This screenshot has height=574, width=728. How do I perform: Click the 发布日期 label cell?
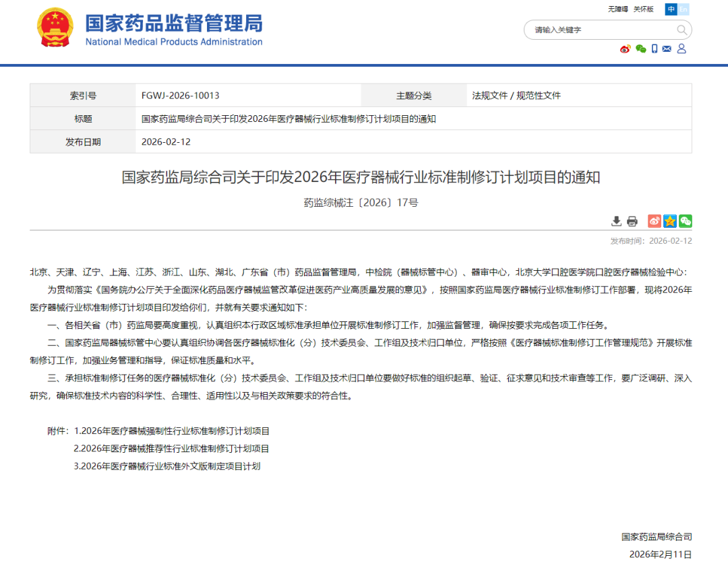(83, 142)
